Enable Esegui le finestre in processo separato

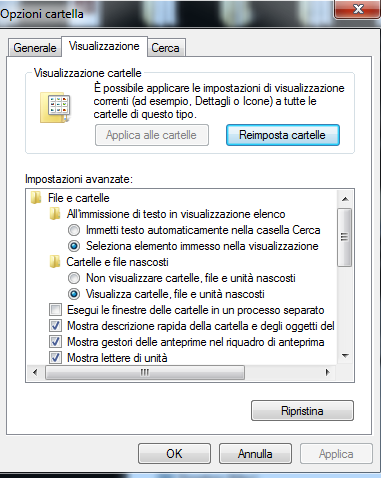click(x=55, y=310)
